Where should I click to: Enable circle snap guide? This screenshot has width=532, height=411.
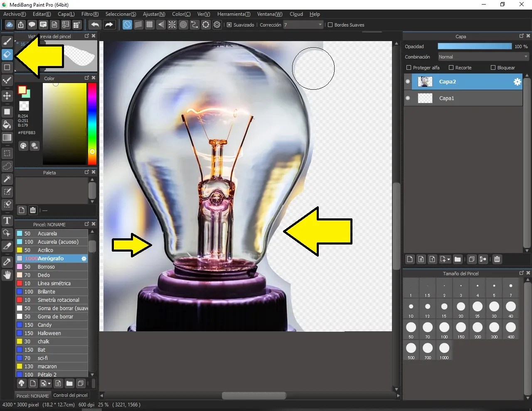point(183,24)
